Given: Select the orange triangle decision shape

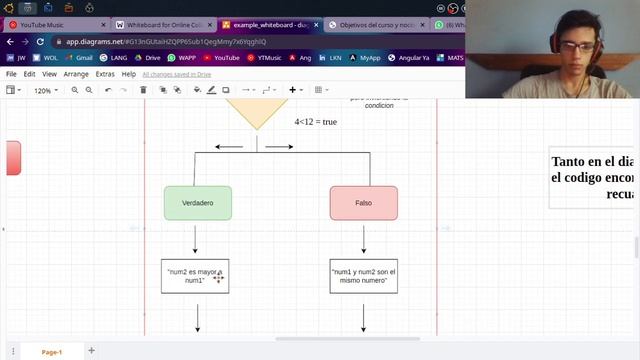Looking at the screenshot, I should [257, 111].
